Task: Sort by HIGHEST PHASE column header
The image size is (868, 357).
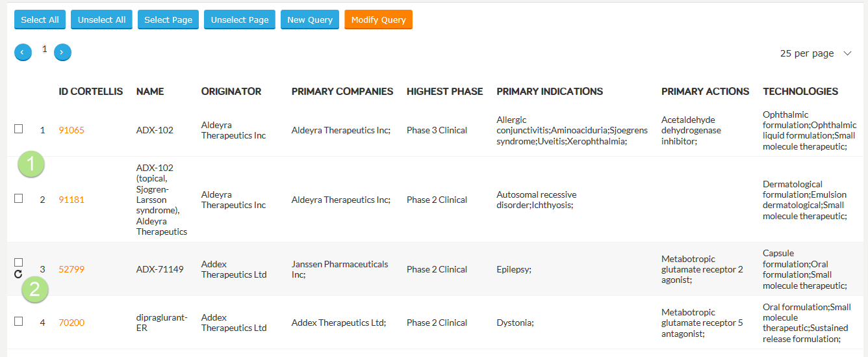Action: tap(445, 92)
